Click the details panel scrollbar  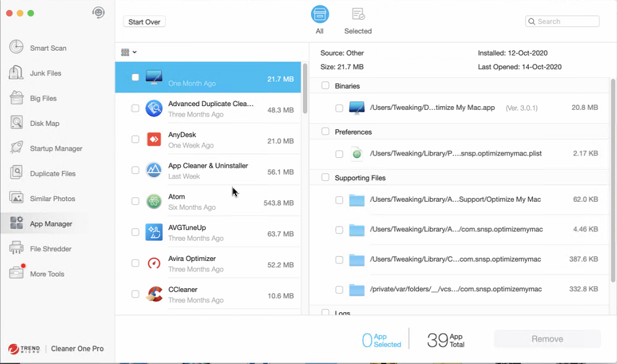(613, 180)
